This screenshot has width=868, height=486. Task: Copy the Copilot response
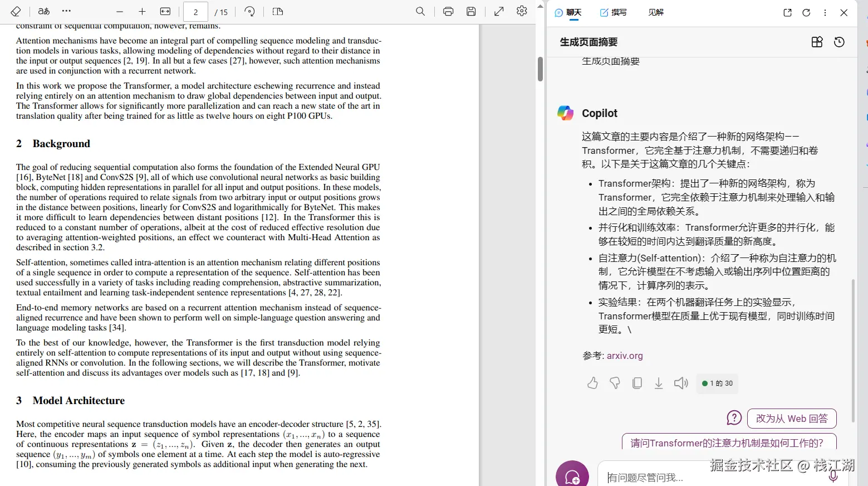637,383
